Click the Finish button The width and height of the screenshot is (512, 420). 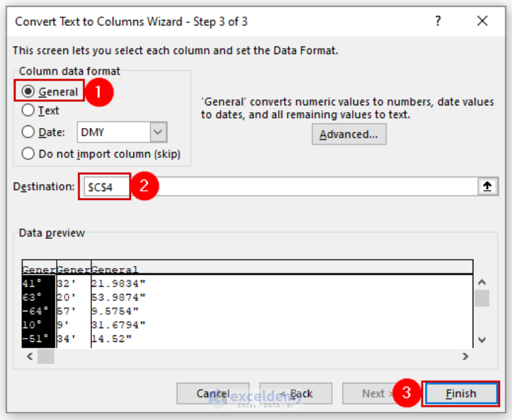pyautogui.click(x=461, y=393)
